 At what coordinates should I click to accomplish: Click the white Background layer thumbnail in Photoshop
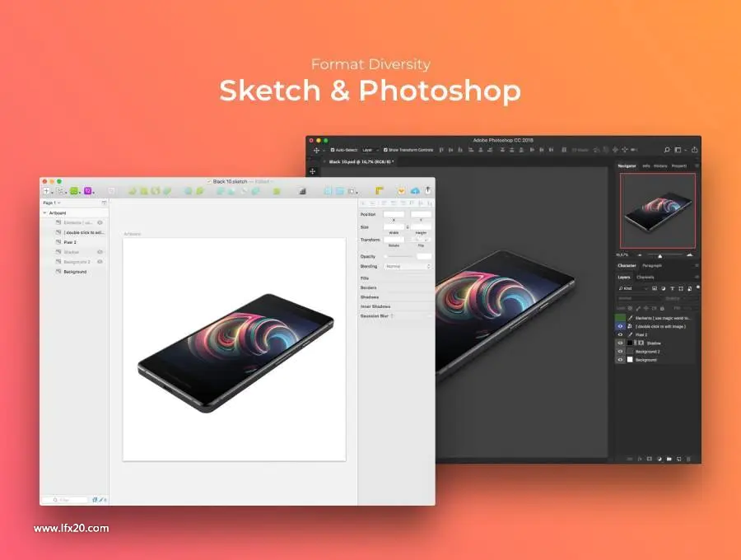tap(630, 360)
